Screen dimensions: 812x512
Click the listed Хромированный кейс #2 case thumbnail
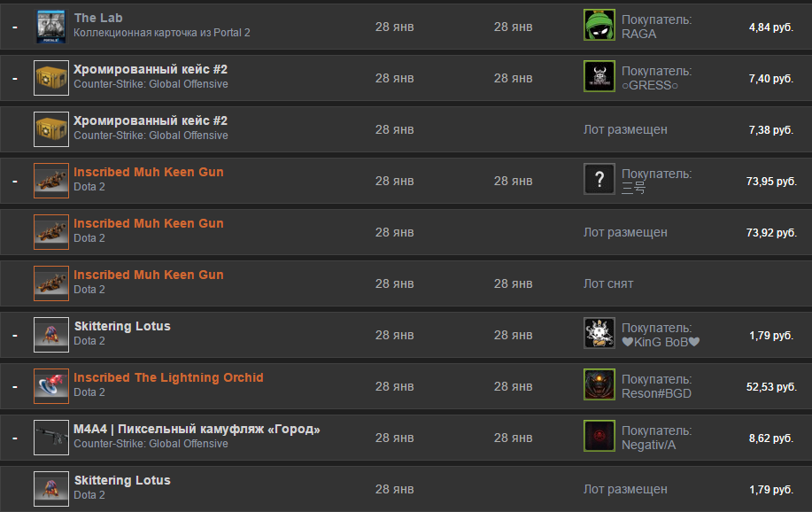pos(51,129)
